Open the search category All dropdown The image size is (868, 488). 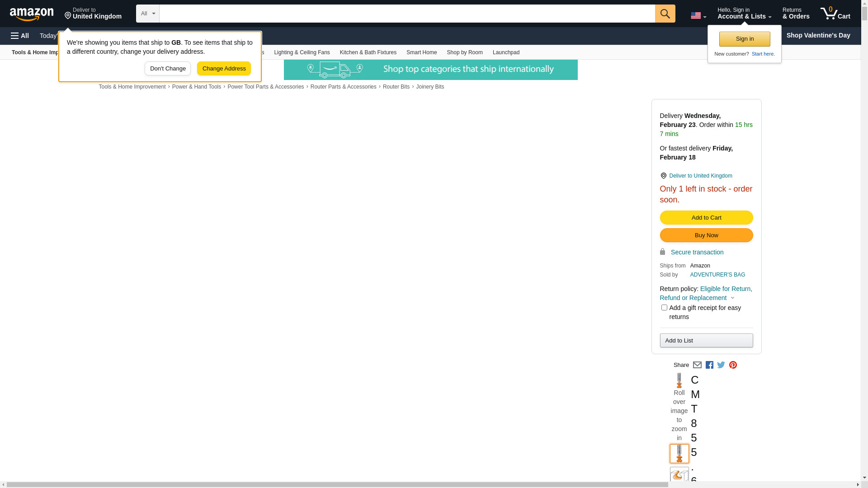[148, 14]
